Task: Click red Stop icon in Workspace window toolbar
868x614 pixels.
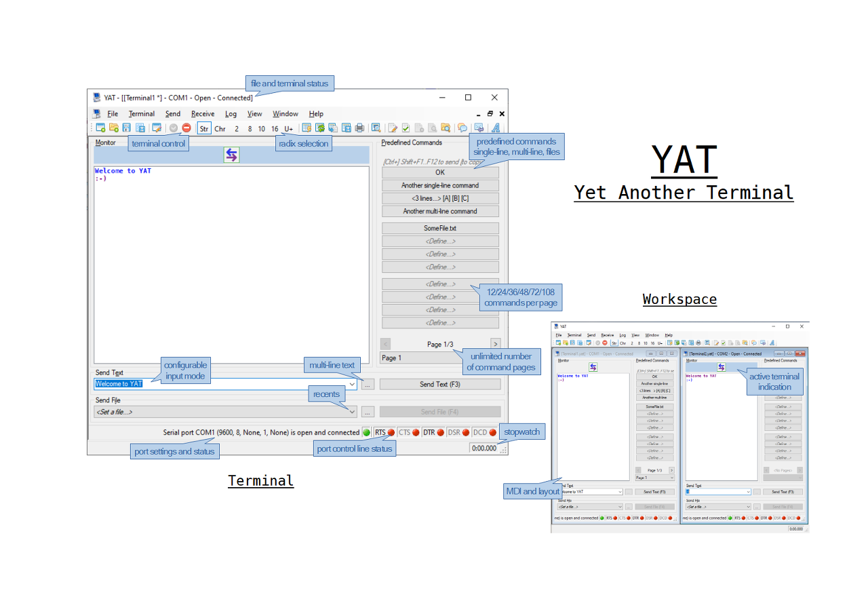Action: tap(605, 343)
